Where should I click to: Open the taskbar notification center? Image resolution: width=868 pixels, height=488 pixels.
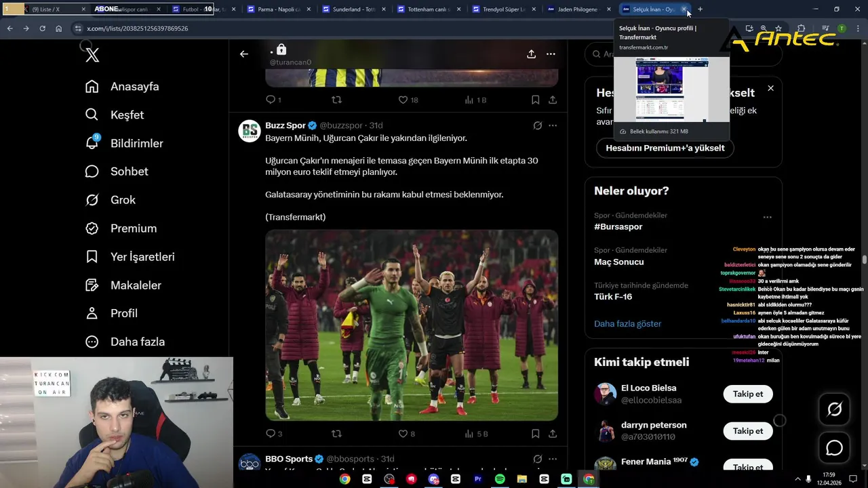pos(853,479)
